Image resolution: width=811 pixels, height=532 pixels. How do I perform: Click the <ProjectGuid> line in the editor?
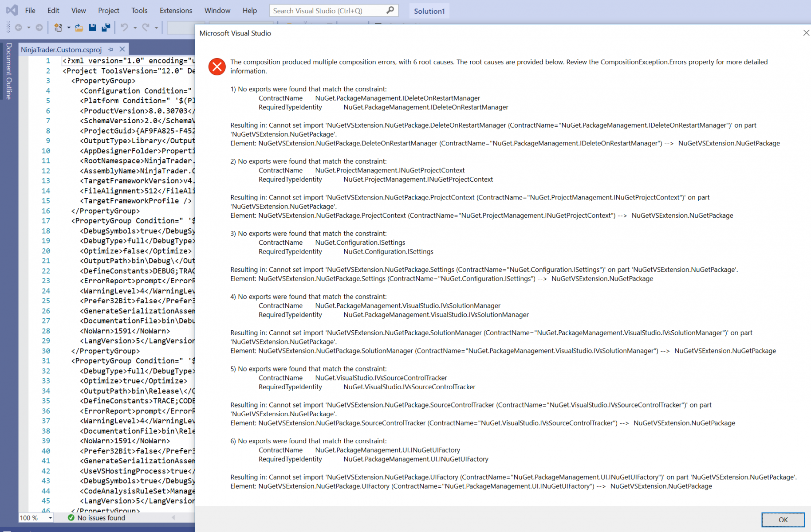click(x=137, y=131)
